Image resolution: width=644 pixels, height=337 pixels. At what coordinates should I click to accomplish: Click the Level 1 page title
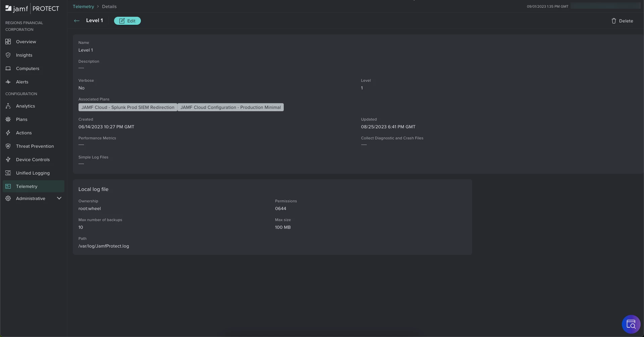[95, 20]
